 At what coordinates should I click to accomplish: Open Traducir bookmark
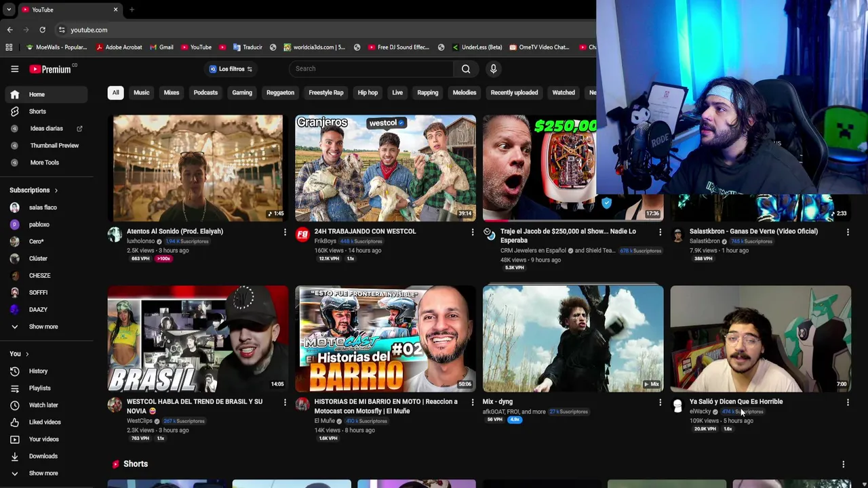248,47
